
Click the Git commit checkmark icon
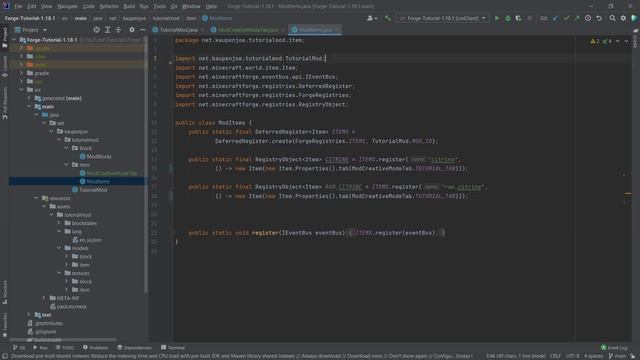[566, 18]
